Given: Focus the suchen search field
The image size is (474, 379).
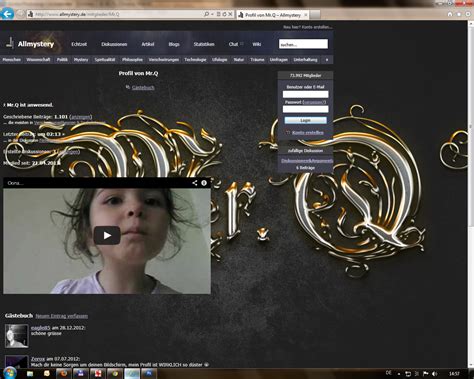Looking at the screenshot, I should 303,44.
